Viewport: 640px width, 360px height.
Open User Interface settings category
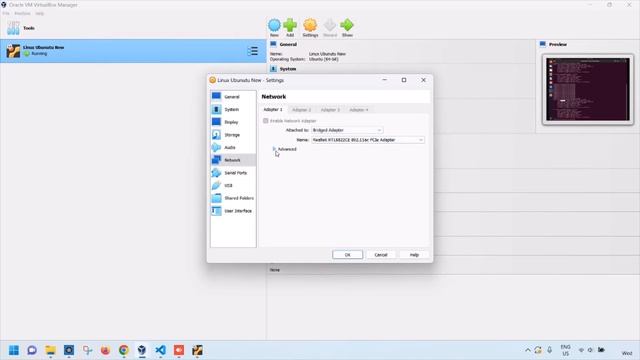(x=233, y=211)
